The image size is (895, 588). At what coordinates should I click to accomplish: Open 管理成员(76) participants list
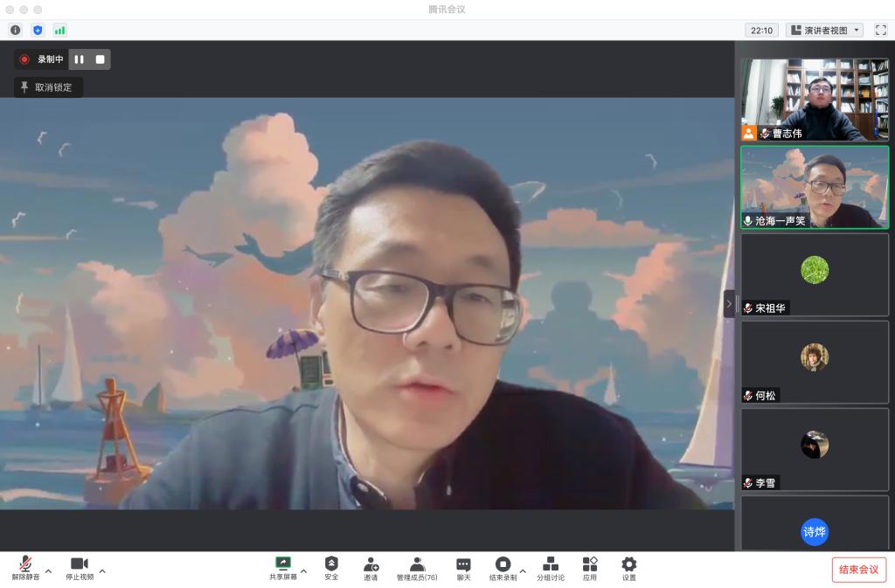(x=417, y=569)
